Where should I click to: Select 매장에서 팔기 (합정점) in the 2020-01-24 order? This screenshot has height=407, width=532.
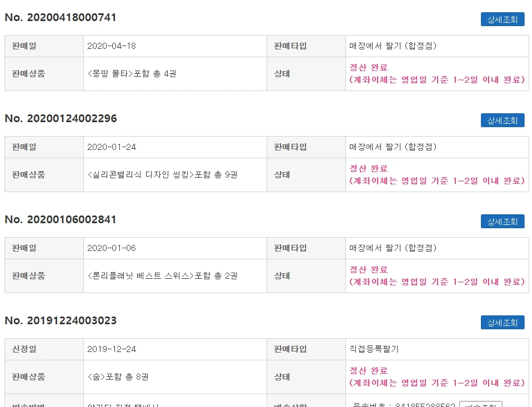click(x=393, y=147)
